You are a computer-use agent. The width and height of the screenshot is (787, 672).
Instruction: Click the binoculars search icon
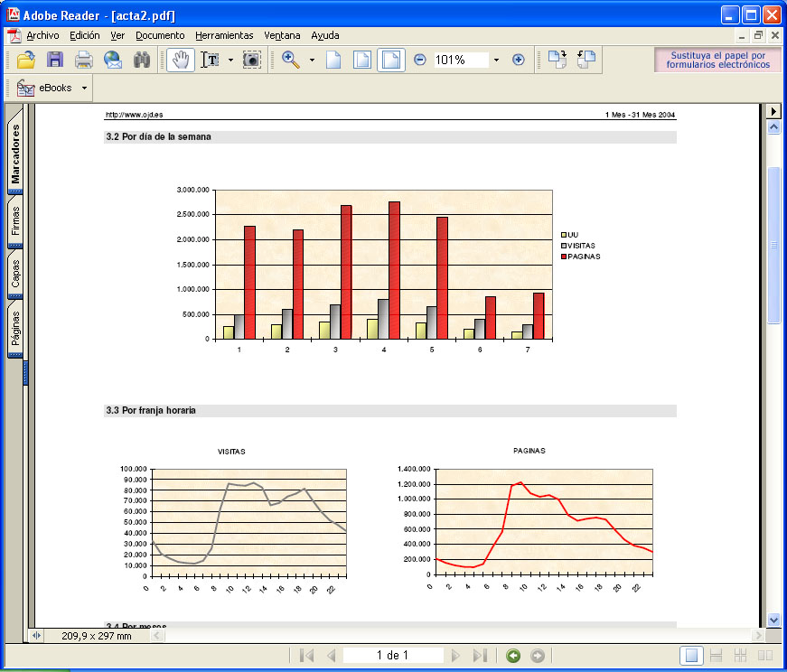point(142,60)
